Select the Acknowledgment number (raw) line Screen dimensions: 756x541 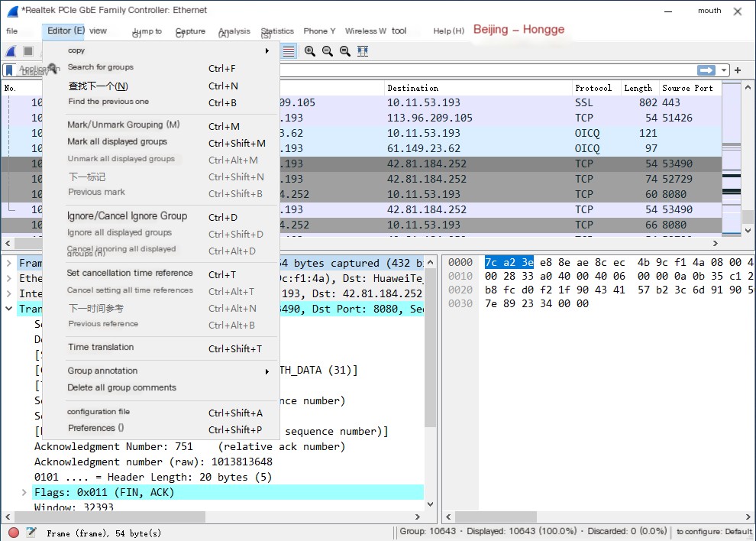pyautogui.click(x=153, y=462)
